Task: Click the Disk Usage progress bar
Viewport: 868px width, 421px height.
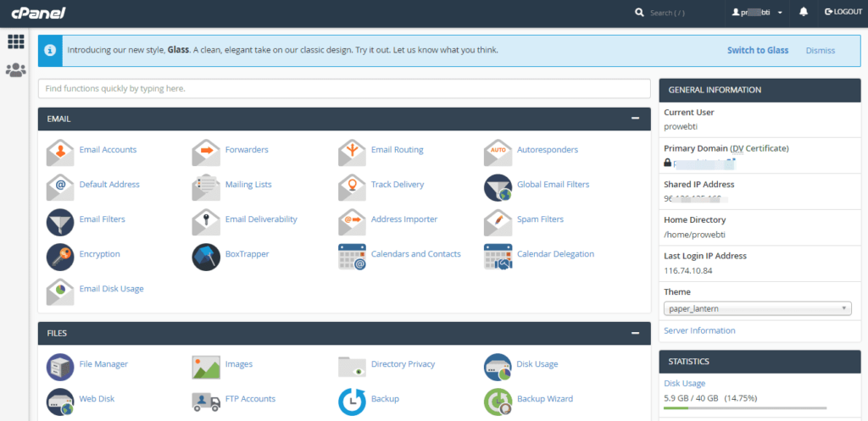Action: coord(745,408)
